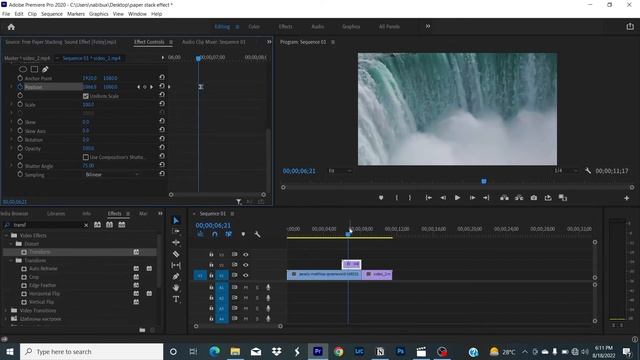Enable Use Composition's Shutter Angle
The image size is (640, 360).
86,157
